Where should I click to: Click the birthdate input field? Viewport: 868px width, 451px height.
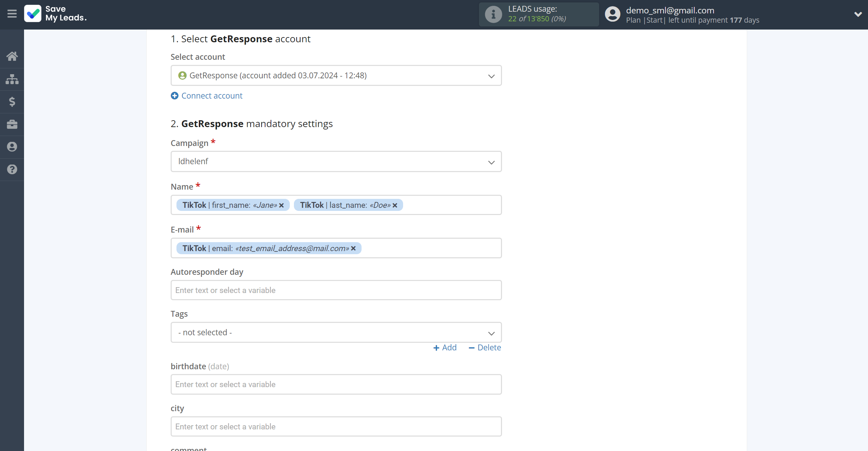point(336,384)
